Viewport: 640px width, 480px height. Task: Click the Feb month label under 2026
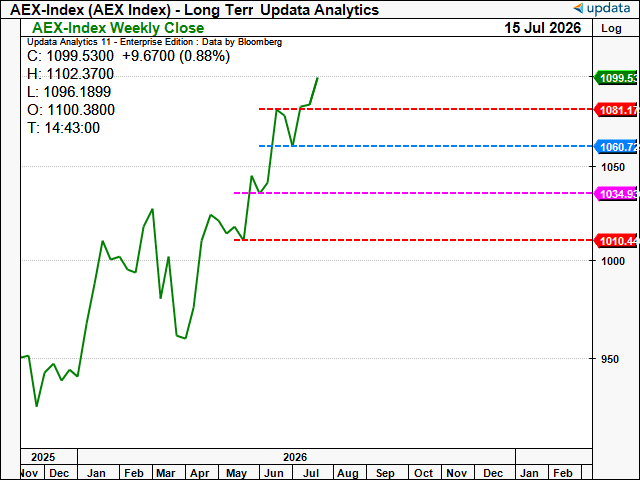(x=134, y=473)
